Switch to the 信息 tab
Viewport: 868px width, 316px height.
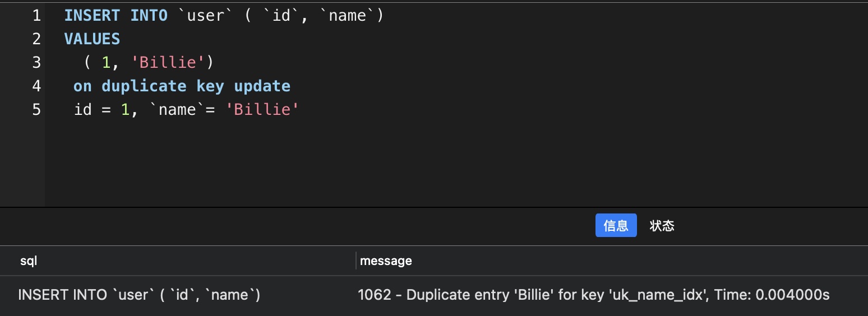(616, 225)
